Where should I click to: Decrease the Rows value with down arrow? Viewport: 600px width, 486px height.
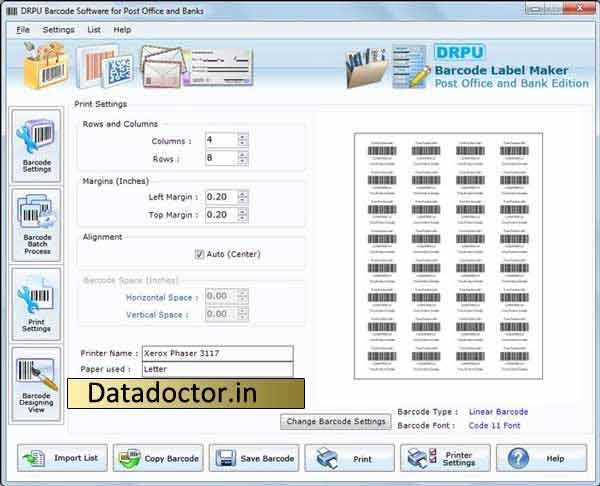pos(243,161)
